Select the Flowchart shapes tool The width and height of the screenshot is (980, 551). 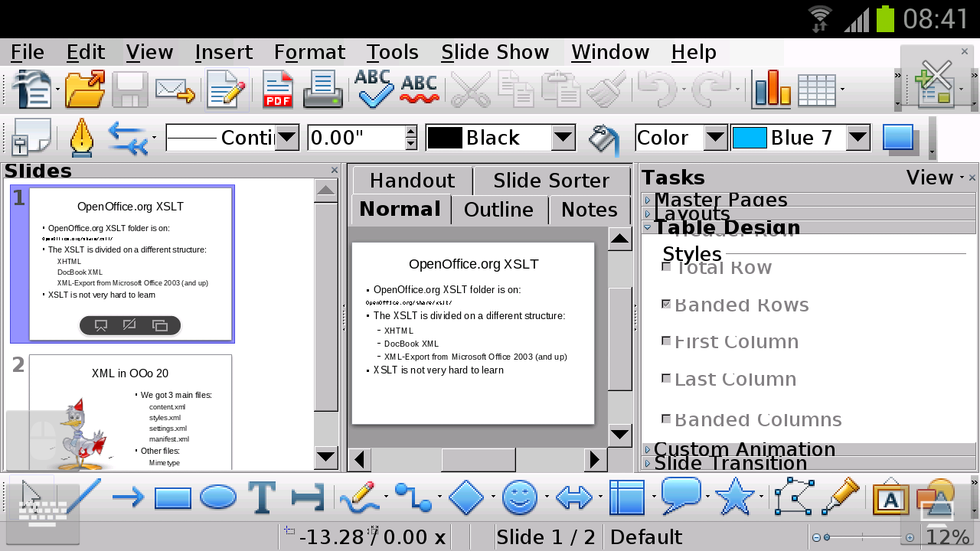pyautogui.click(x=627, y=498)
